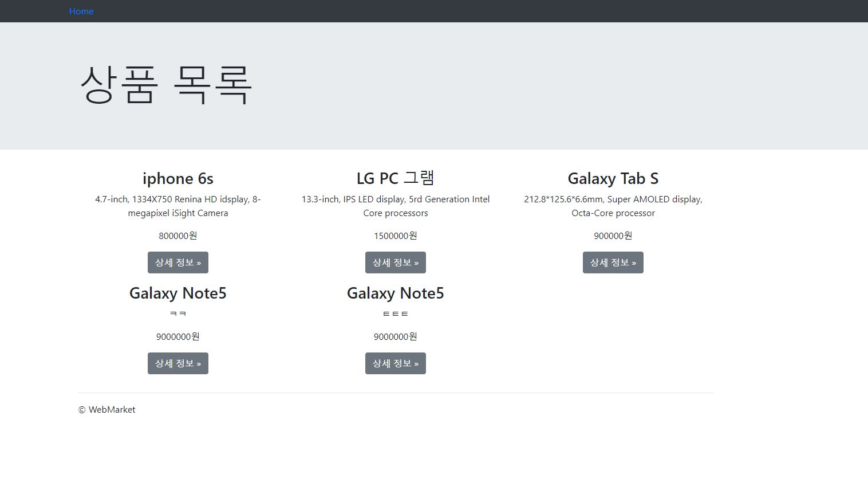Click the LG PC 그램 product title

click(x=396, y=178)
